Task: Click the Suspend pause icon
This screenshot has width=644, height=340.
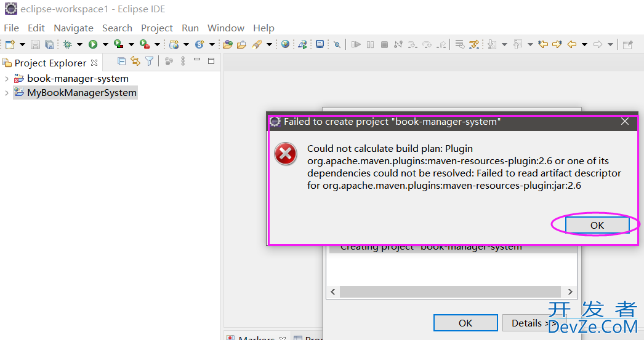Action: [x=370, y=44]
